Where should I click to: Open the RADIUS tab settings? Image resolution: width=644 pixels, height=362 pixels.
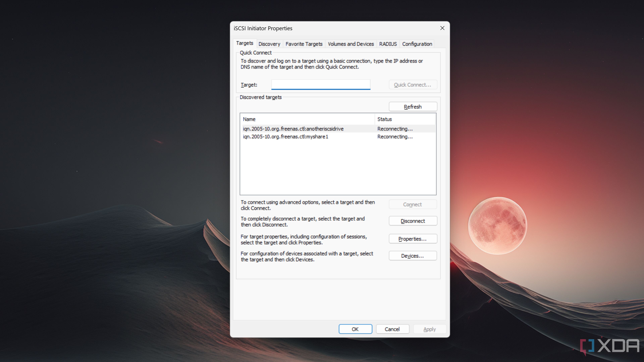pyautogui.click(x=388, y=44)
